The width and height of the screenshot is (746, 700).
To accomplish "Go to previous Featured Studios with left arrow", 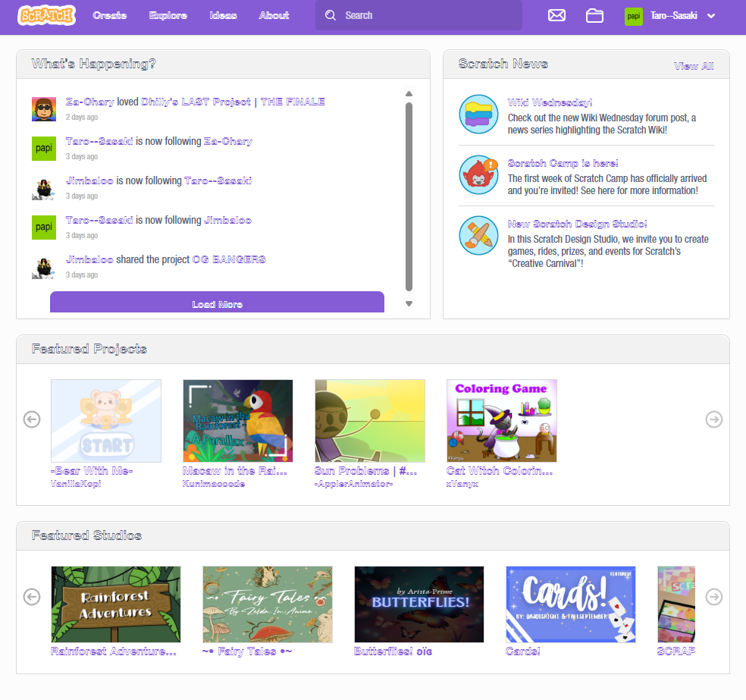I will coord(31,597).
